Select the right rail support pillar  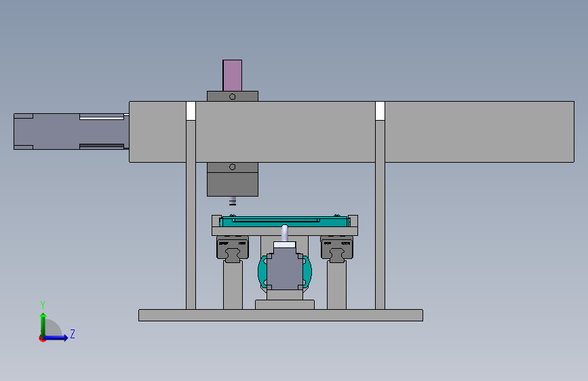[337, 285]
